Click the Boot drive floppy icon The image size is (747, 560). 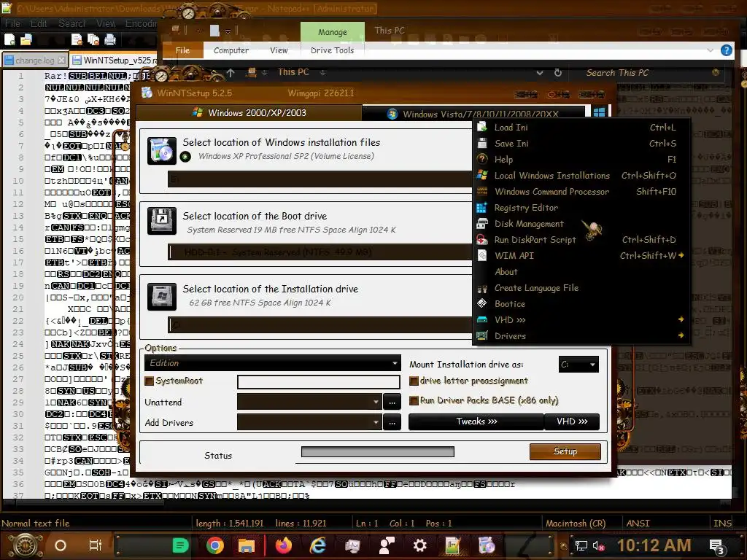pos(161,220)
